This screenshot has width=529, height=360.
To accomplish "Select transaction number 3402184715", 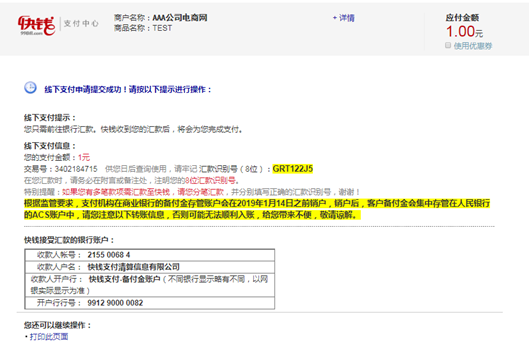I will pos(76,169).
